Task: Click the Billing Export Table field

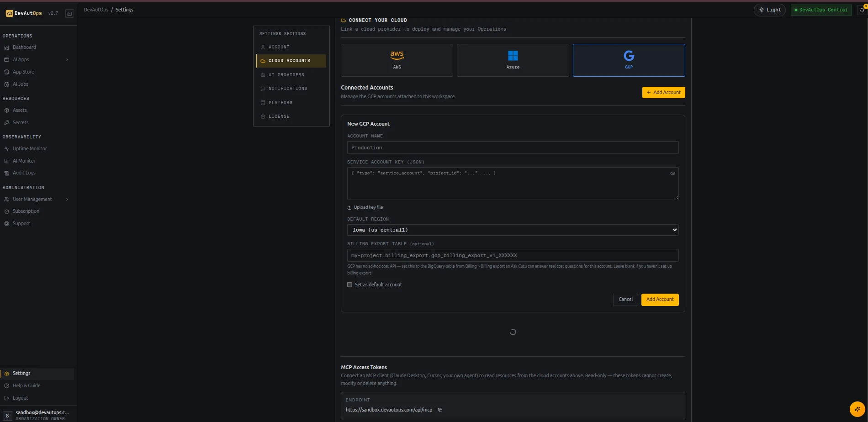Action: [513, 256]
